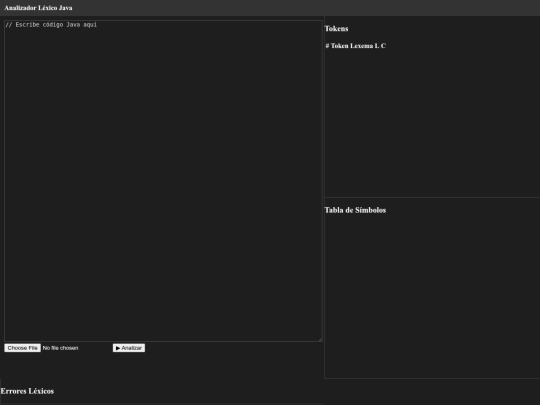540x405 pixels.
Task: Click the 'Errores Léxicos' heading
Action: pyautogui.click(x=27, y=391)
